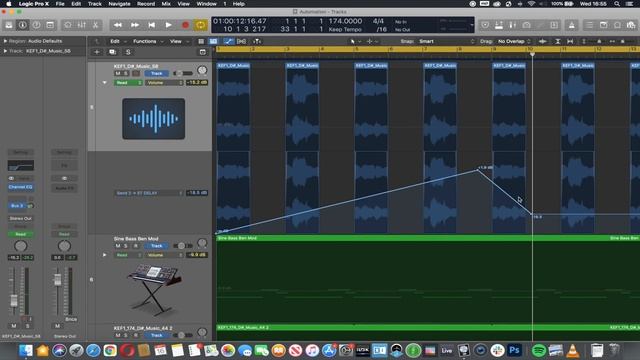The height and width of the screenshot is (360, 640).
Task: Open Spotify from the Dock
Action: point(539,350)
